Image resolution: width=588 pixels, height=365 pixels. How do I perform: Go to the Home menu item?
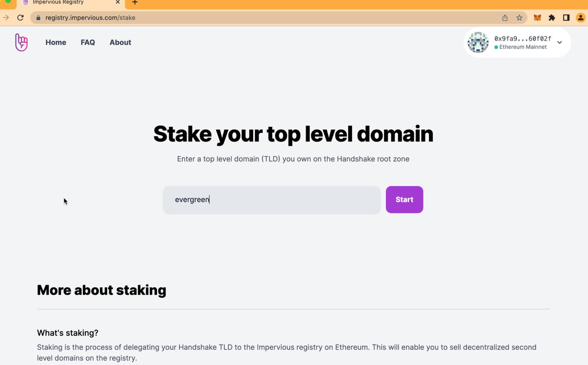56,42
